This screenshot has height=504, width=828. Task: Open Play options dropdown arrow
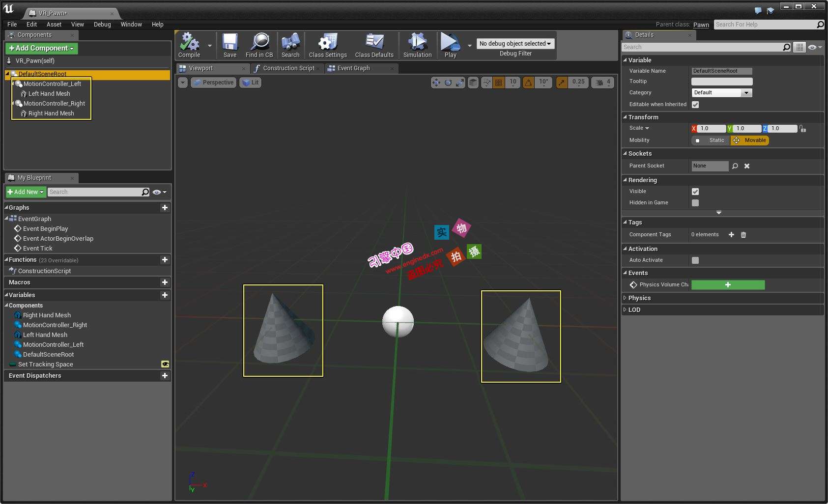click(x=469, y=46)
